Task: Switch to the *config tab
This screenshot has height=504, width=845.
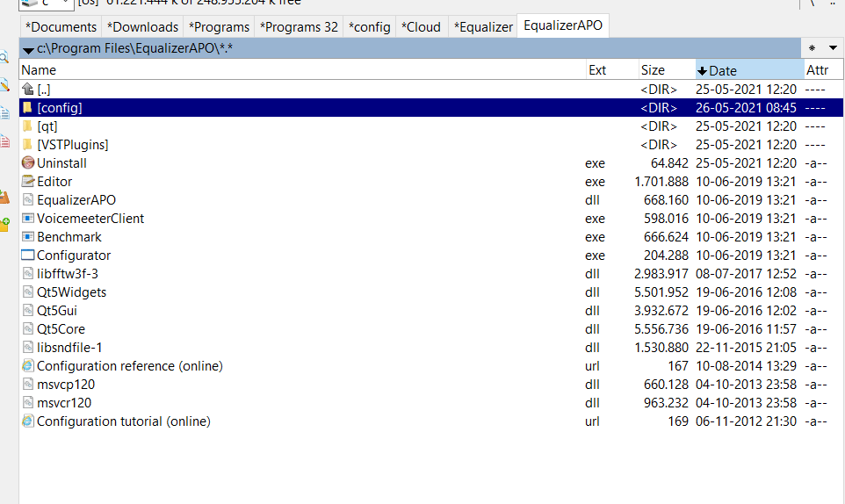Action: coord(369,27)
